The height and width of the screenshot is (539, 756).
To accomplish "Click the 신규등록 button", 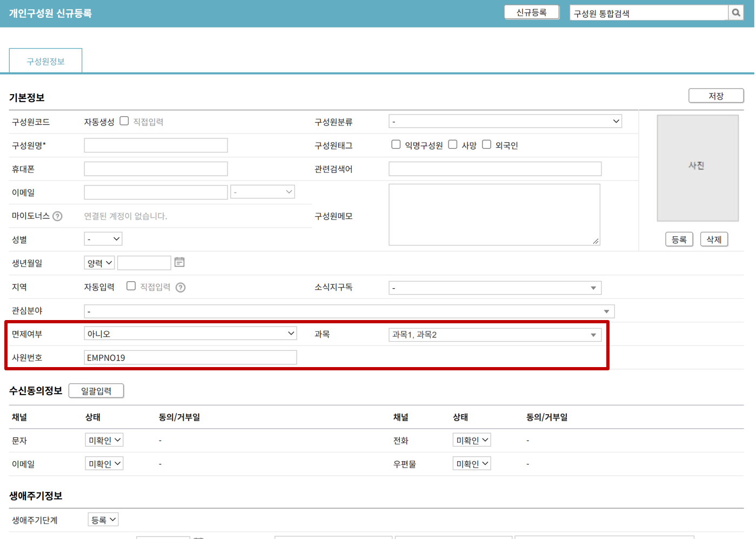I will click(x=532, y=12).
